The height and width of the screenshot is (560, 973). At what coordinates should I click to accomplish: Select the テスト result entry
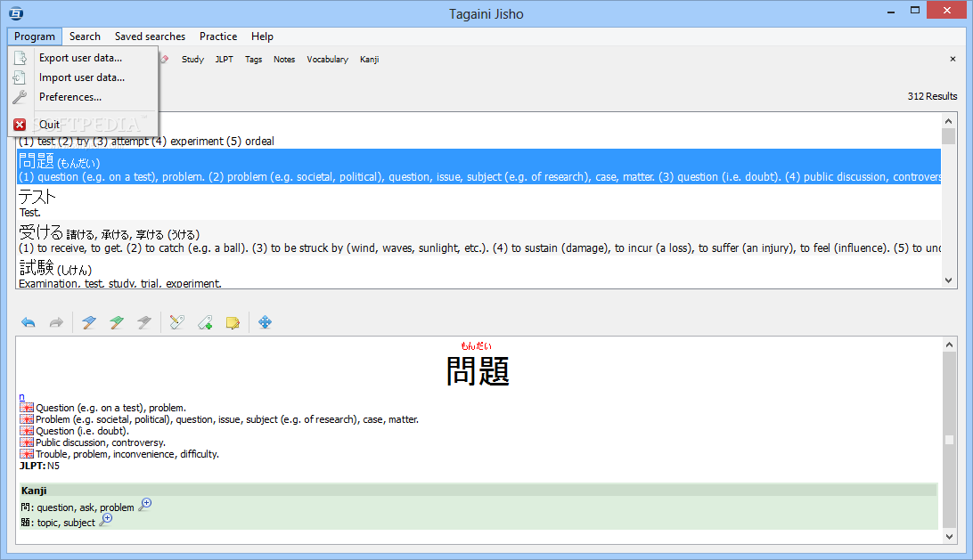(x=479, y=202)
